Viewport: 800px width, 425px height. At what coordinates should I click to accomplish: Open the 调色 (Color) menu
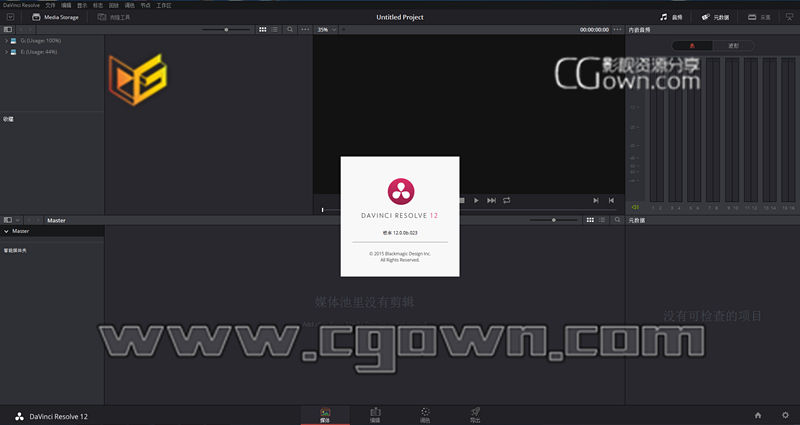(130, 5)
